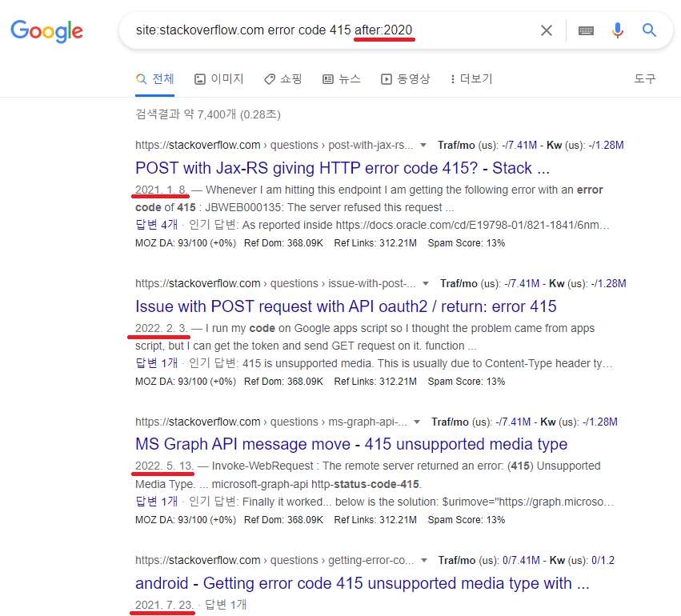Viewport: 681px width, 616px height.
Task: Open 'MS Graph API message move' result
Action: point(351,444)
